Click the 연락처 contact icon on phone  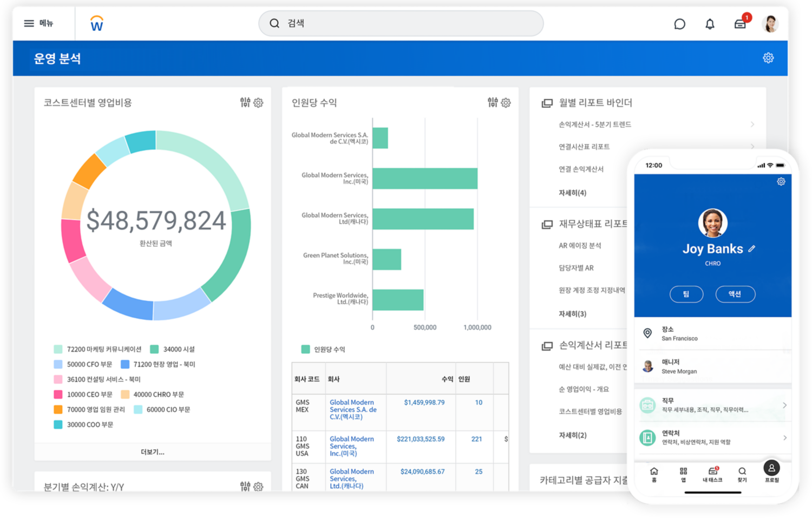pyautogui.click(x=647, y=437)
